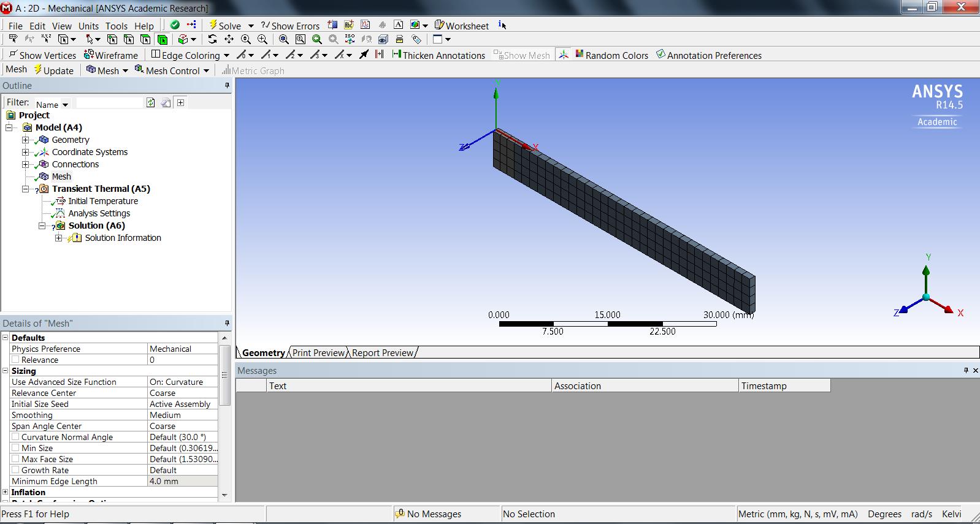The height and width of the screenshot is (524, 980).
Task: Click the Solve button
Action: point(225,25)
